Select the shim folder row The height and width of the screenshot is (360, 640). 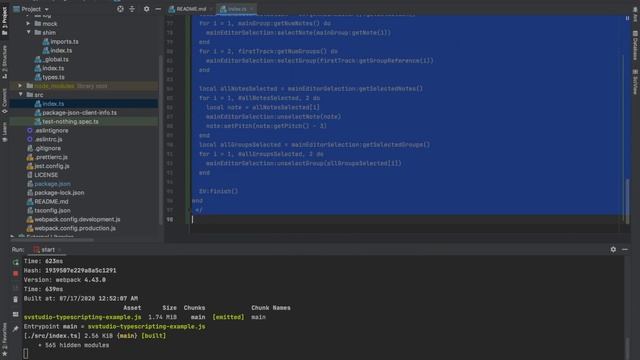tap(84, 32)
